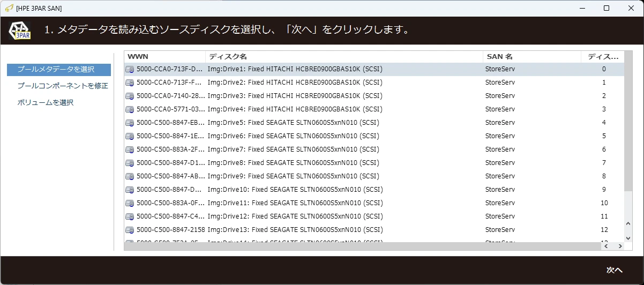Click Img:Drive3 HITACHI disk name
644x285 pixels.
tap(295, 96)
